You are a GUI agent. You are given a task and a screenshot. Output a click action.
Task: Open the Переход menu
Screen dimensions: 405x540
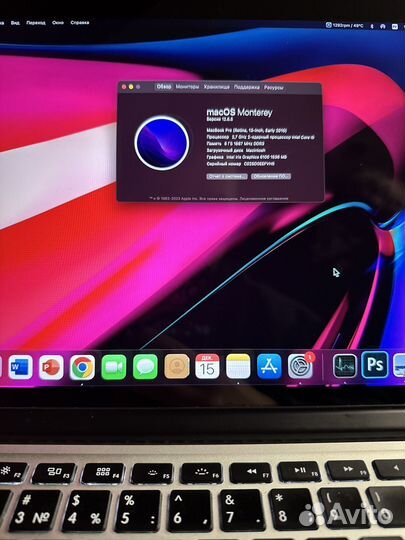point(36,23)
